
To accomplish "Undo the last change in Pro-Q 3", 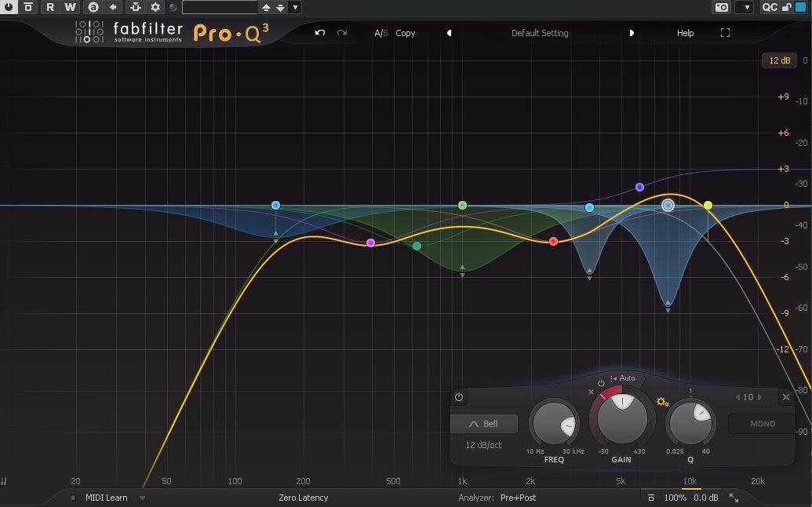I will pos(320,33).
